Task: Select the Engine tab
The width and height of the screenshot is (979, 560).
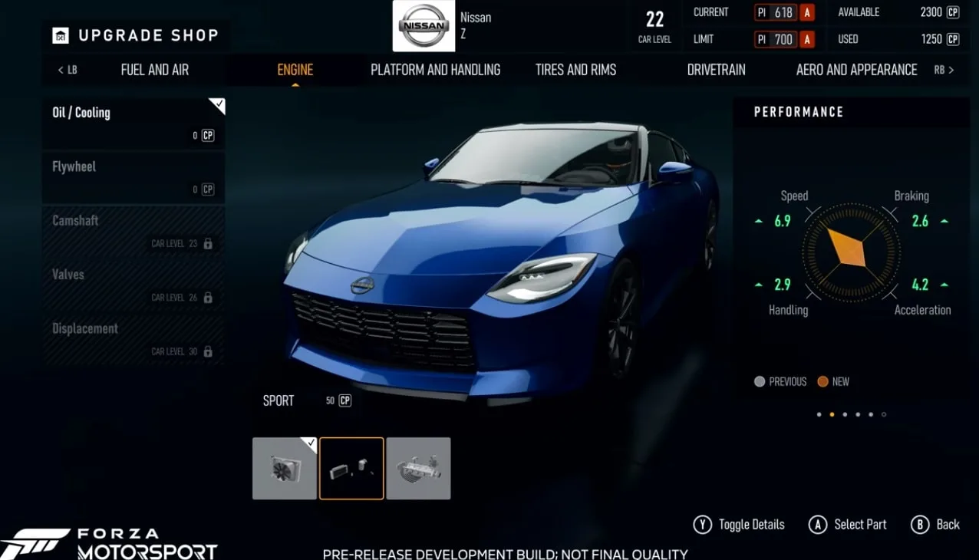Action: [295, 70]
